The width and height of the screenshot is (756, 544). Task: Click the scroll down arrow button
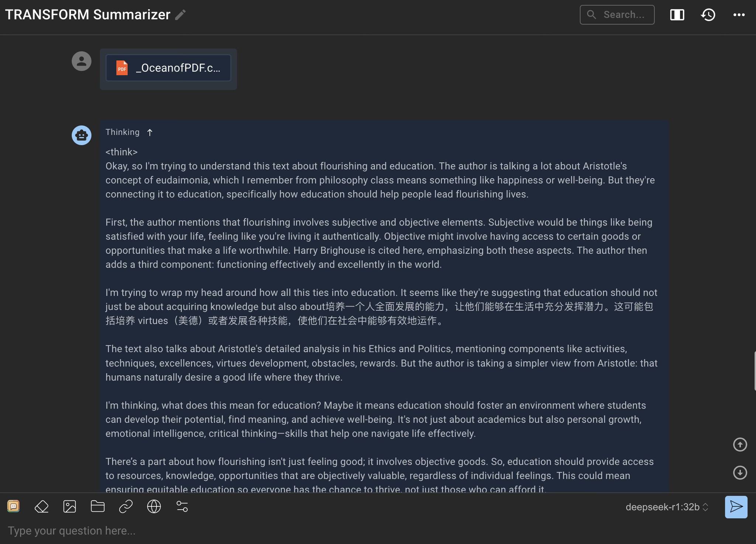740,472
